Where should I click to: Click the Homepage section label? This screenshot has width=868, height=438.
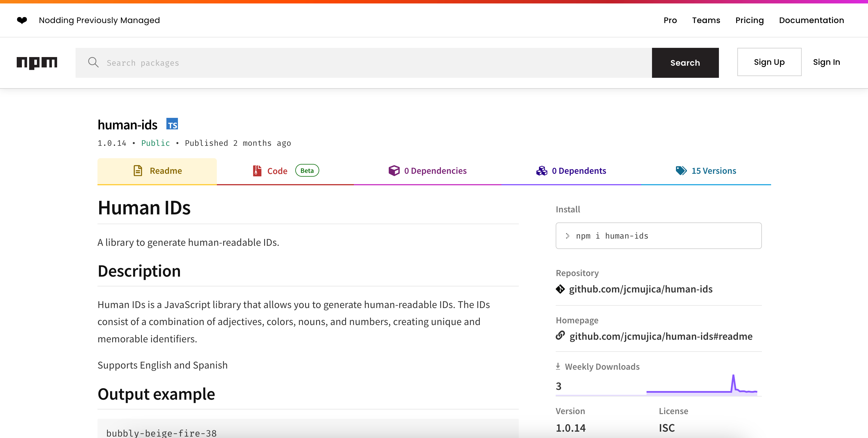click(x=577, y=320)
